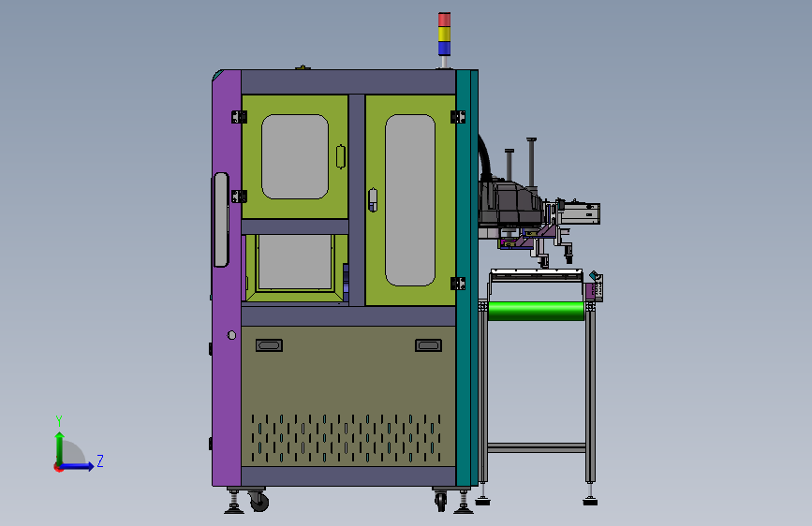Select the blue segment of the signal tower light
This screenshot has width=812, height=526.
[x=444, y=49]
